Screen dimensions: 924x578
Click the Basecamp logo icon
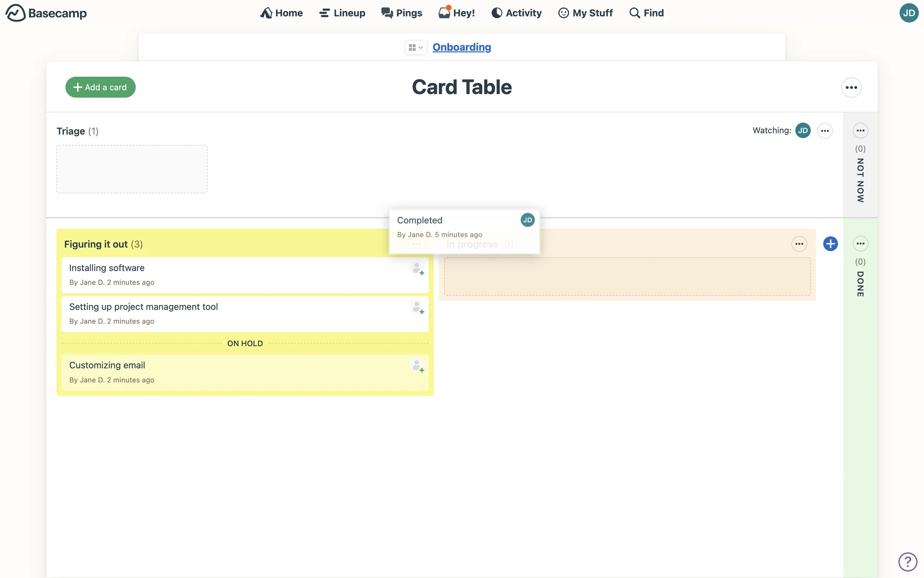[15, 13]
